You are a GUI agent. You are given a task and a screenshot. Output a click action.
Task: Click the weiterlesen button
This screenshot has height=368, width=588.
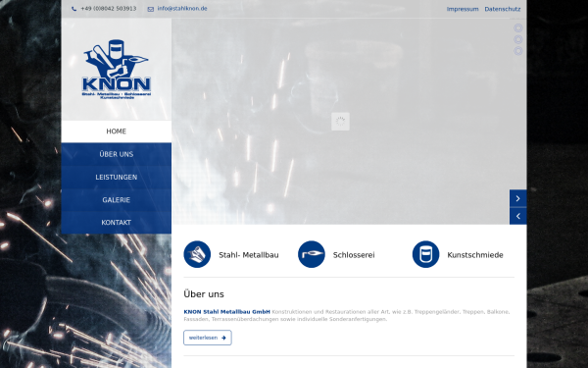click(208, 338)
